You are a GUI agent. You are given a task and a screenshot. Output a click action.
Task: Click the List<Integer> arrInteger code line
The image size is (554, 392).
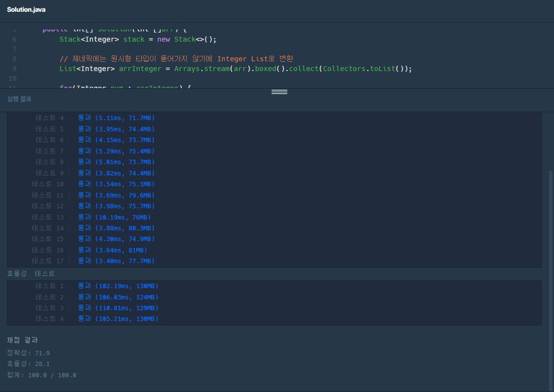click(x=236, y=69)
